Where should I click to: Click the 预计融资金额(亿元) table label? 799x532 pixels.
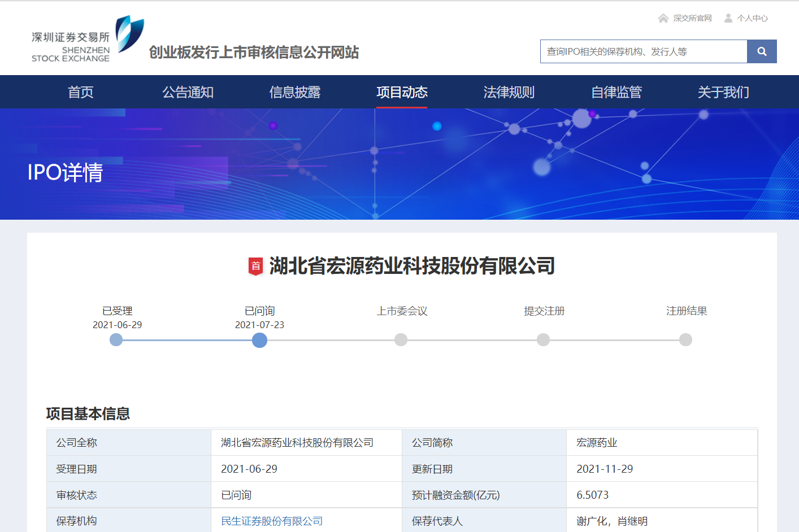coord(456,495)
